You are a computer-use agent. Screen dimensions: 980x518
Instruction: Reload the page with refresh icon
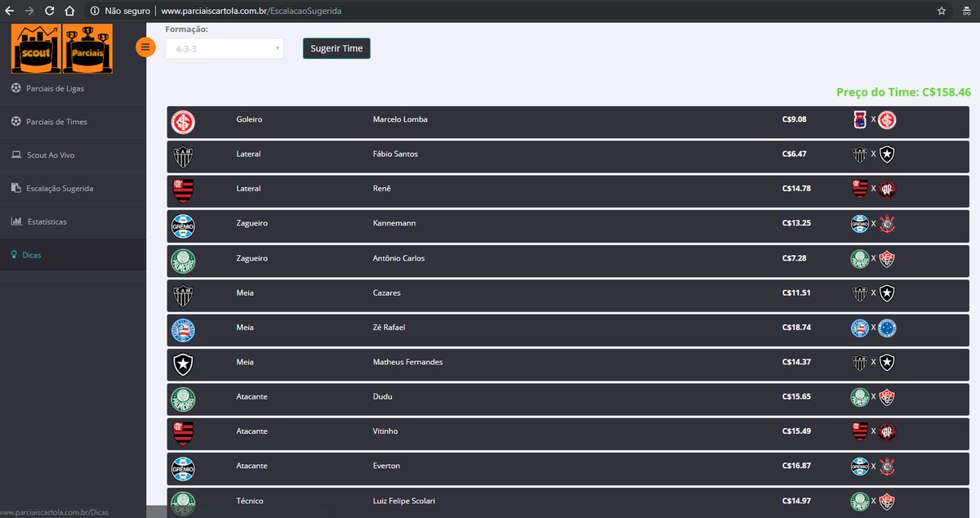pos(50,11)
